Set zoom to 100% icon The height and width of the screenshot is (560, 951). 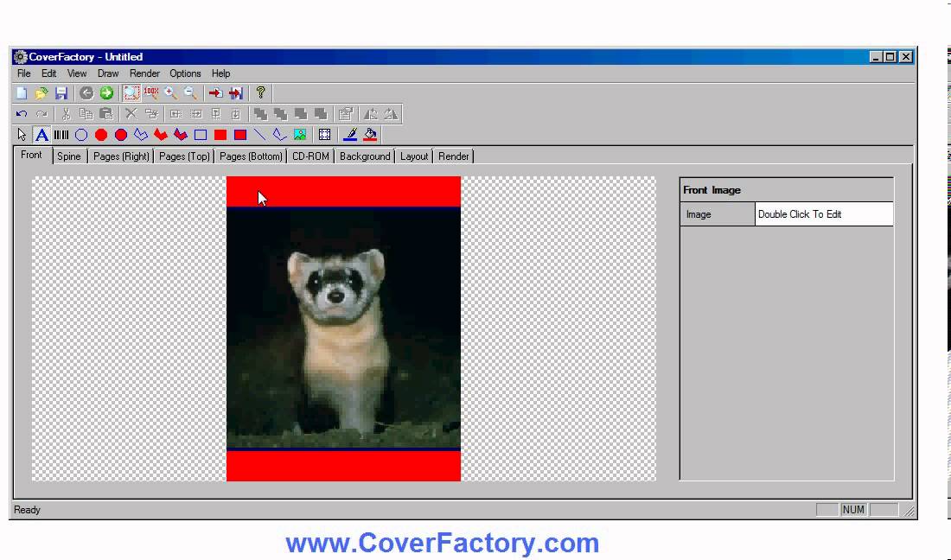pyautogui.click(x=151, y=92)
